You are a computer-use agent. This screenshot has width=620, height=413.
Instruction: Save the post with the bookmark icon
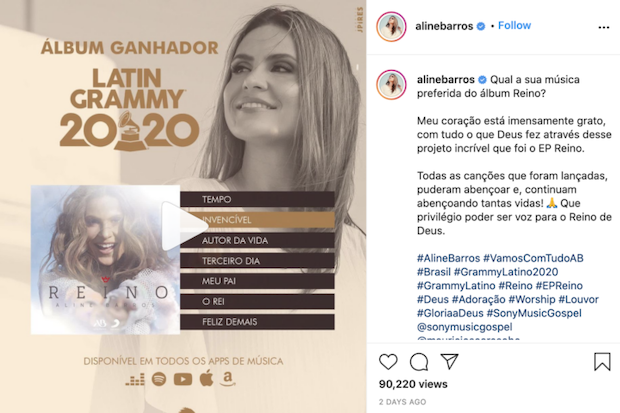(x=602, y=361)
